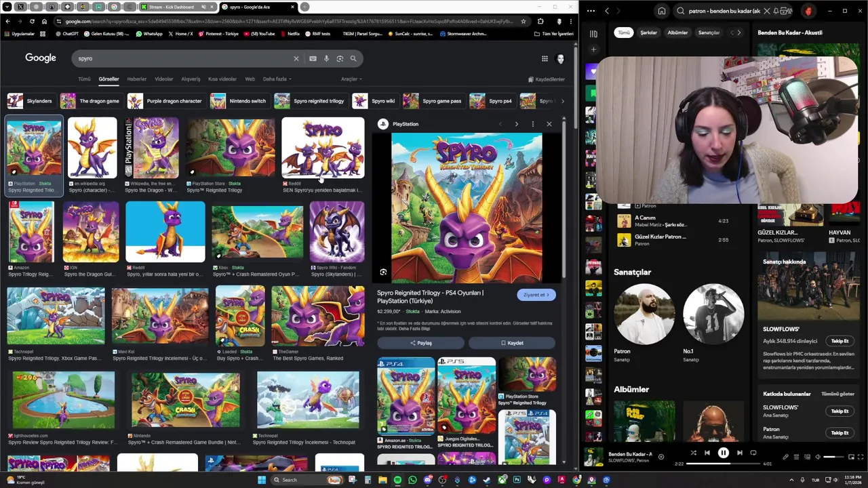Clear the Google search box text
Image resolution: width=868 pixels, height=488 pixels.
tap(296, 58)
